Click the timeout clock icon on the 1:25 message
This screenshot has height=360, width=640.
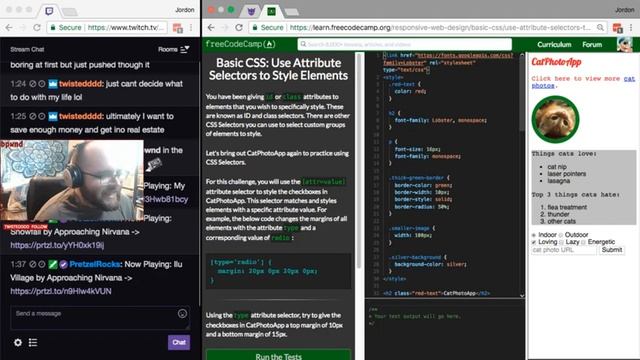[42, 116]
